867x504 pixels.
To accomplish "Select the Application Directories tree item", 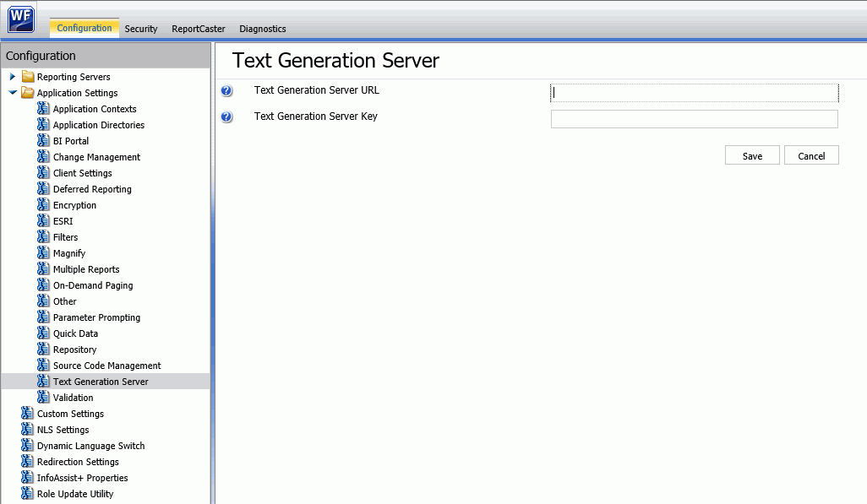I will click(99, 125).
